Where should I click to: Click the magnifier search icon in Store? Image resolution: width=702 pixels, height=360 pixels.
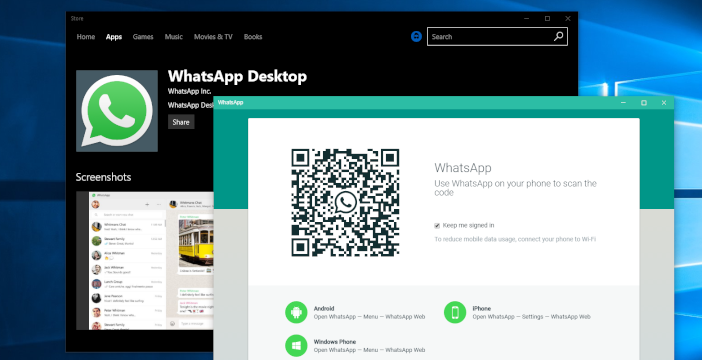coord(559,37)
